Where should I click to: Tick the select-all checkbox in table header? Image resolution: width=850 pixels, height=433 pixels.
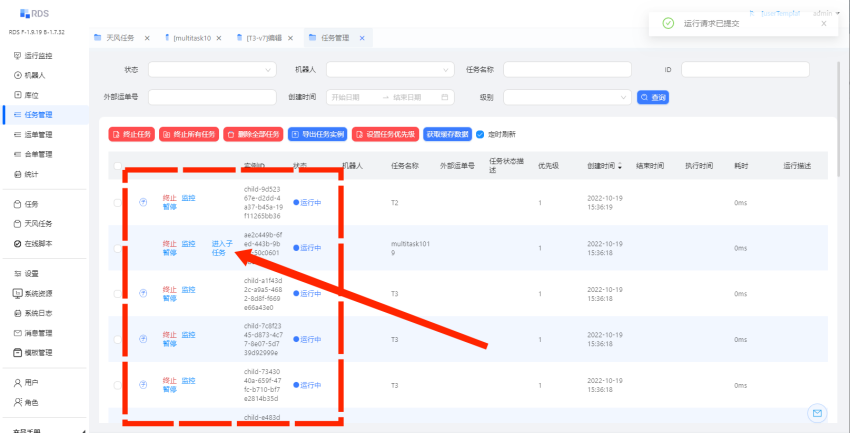coord(118,166)
